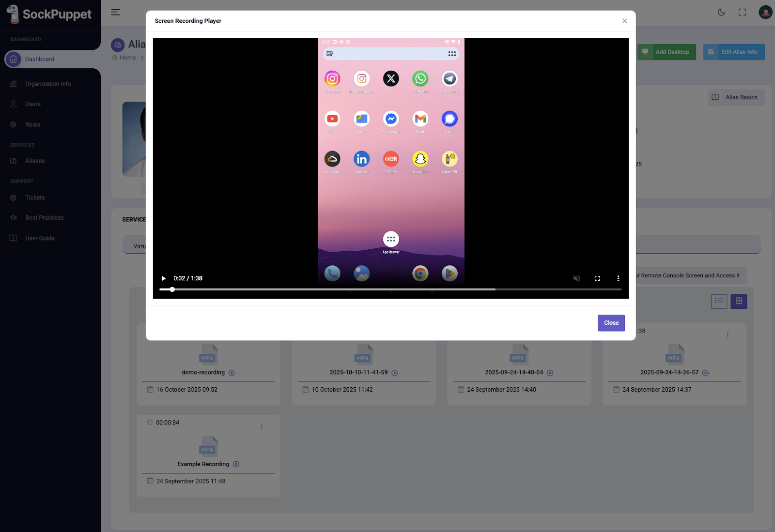Screen dimensions: 775x532
Task: Play the screen recording video
Action: (x=164, y=278)
